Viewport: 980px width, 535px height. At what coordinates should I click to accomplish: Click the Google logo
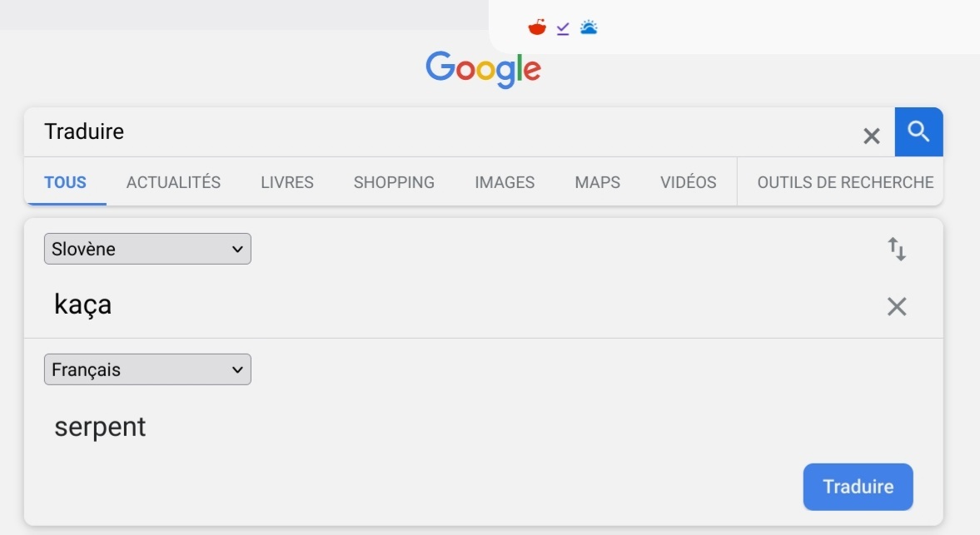click(483, 69)
